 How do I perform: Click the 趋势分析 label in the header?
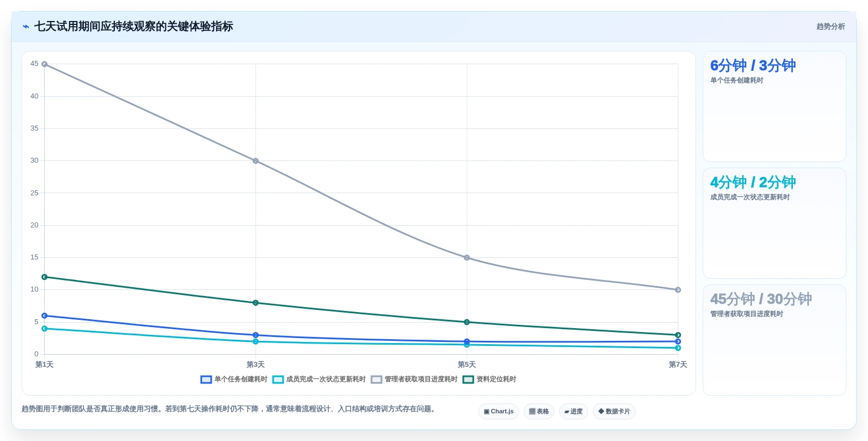click(x=830, y=27)
